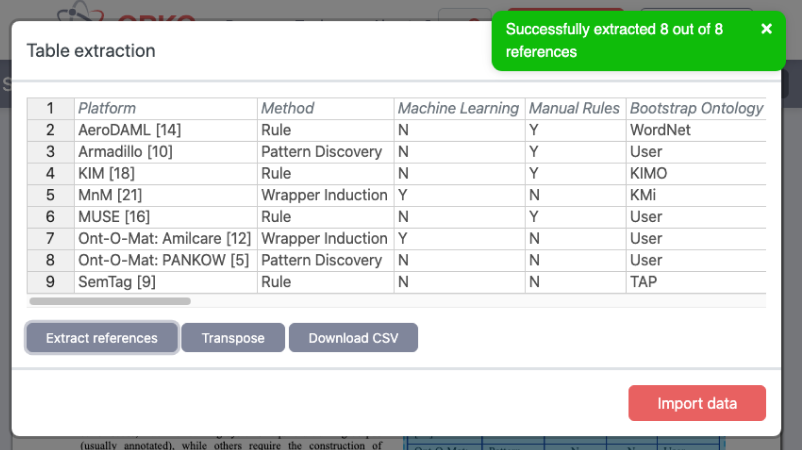
Task: Select the Method column header cell
Action: click(324, 108)
